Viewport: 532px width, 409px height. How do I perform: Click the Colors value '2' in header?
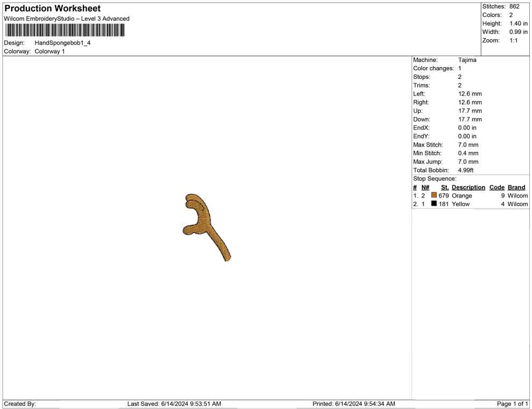point(511,15)
